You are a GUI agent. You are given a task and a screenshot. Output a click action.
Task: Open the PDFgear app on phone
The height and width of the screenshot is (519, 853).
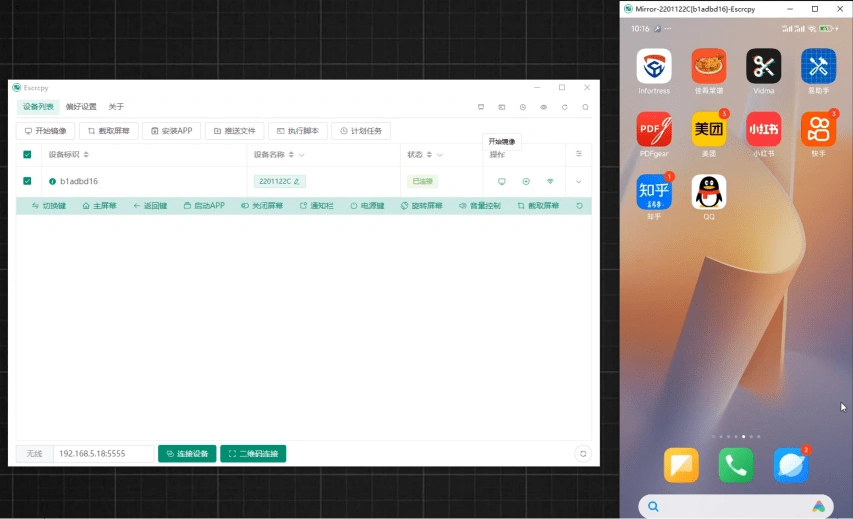(654, 130)
